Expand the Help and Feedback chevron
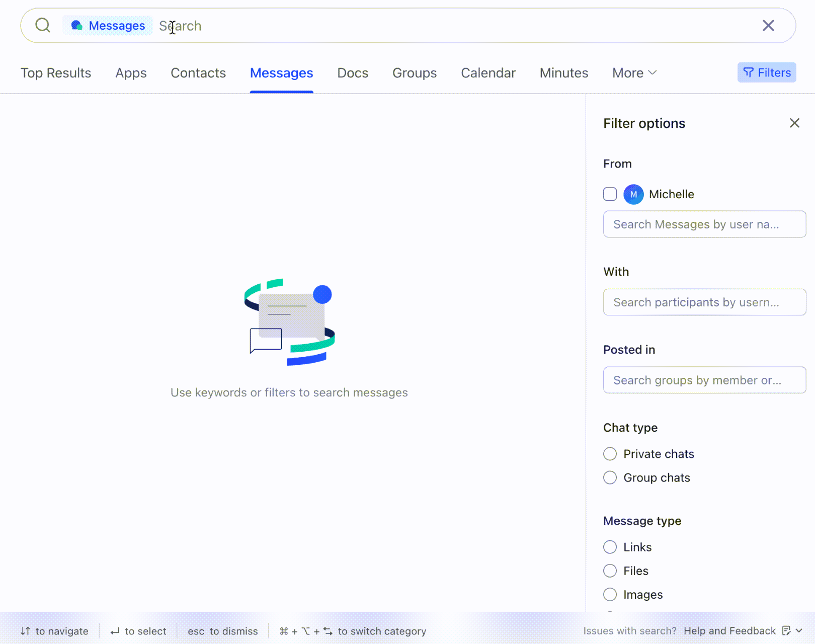The height and width of the screenshot is (644, 815). (799, 631)
